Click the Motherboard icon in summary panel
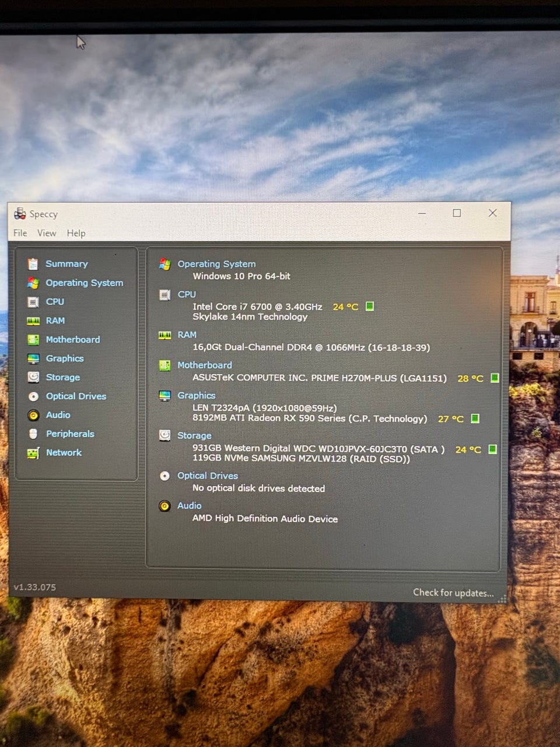This screenshot has width=560, height=747. point(165,365)
